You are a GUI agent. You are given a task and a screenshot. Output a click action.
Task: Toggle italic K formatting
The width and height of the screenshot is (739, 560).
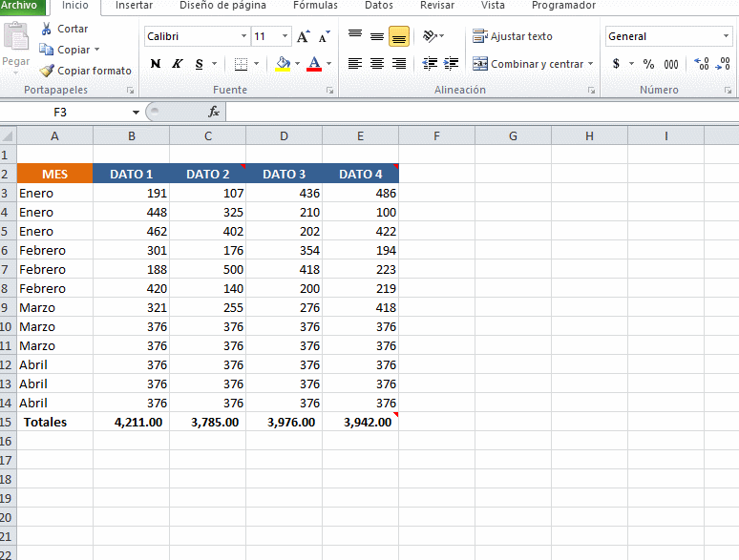(178, 64)
